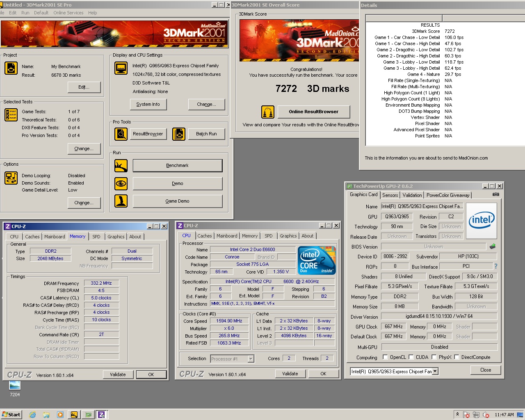Viewport: 525px width, 420px height.
Task: Open the Edit menu in 3DMark2001
Action: [13, 13]
